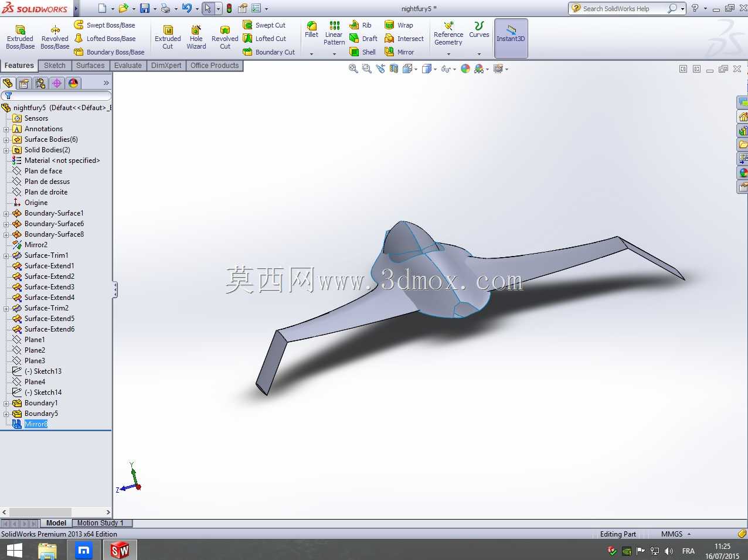Choose Boundary Cut

point(268,52)
